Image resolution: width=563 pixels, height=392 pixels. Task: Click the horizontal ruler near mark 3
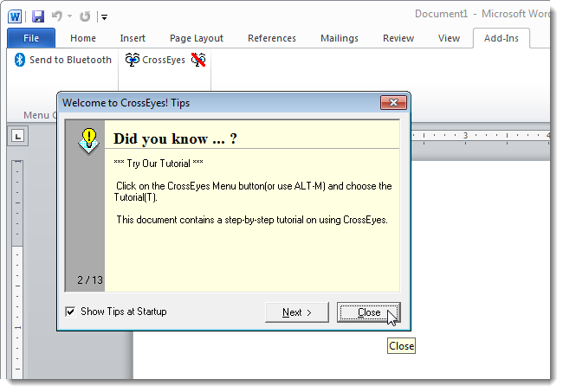(465, 136)
